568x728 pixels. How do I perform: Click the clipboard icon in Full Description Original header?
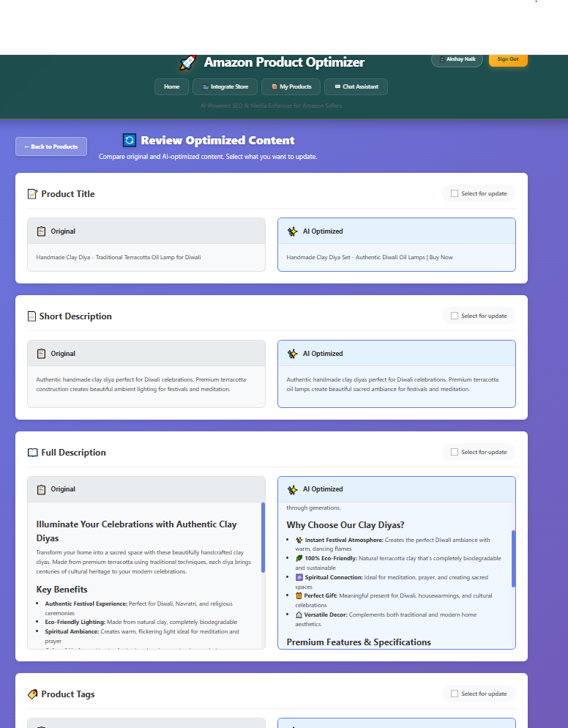point(41,489)
